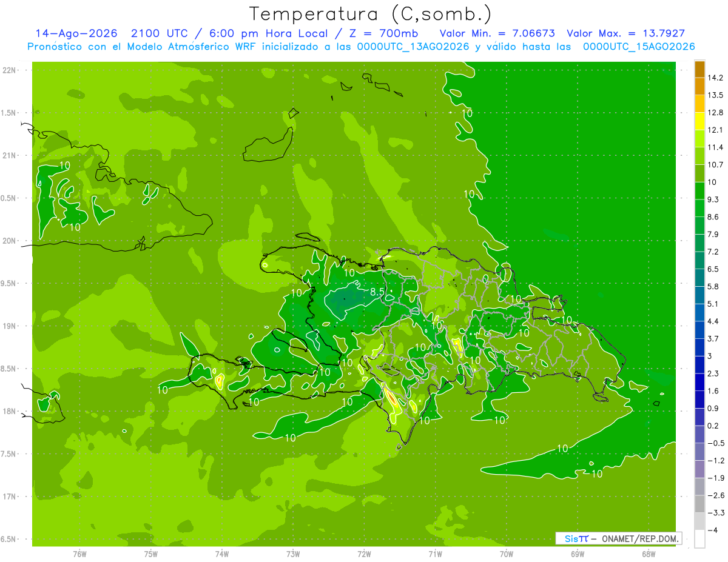Click the '72W' longitude axis label
Image resolution: width=728 pixels, height=562 pixels.
coord(365,554)
